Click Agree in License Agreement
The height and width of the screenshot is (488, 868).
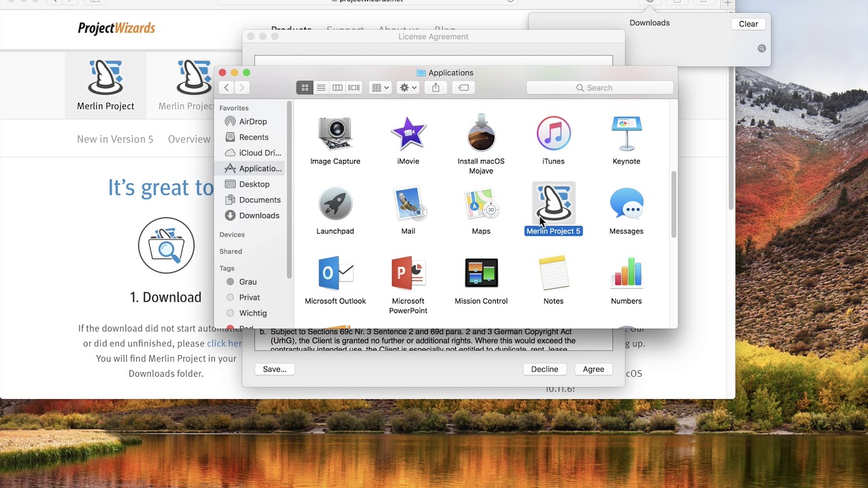tap(593, 369)
